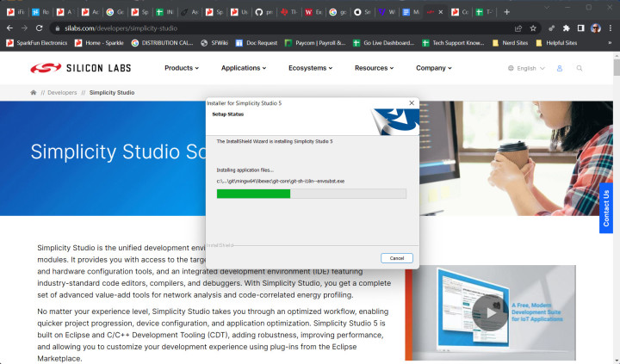620x364 pixels.
Task: Click the Developers breadcrumb link
Action: (x=62, y=92)
